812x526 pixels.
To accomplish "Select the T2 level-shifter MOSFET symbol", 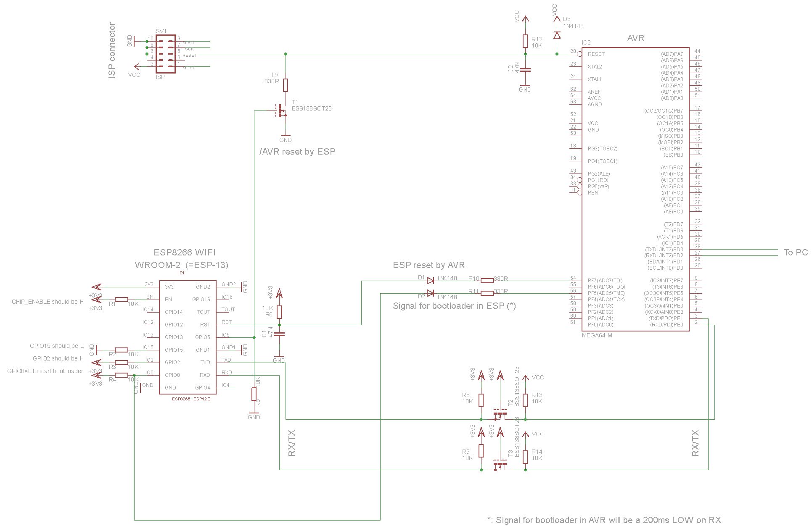I will pyautogui.click(x=500, y=414).
